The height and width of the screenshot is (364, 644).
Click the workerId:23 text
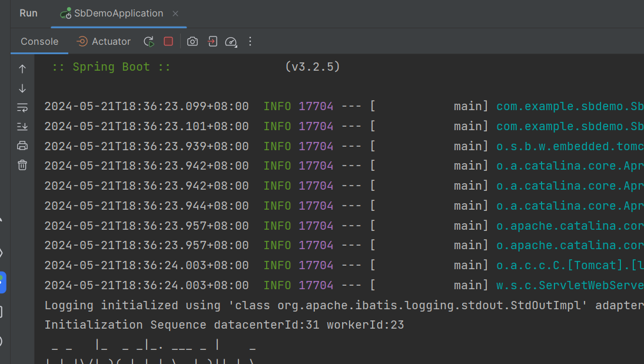[366, 325]
